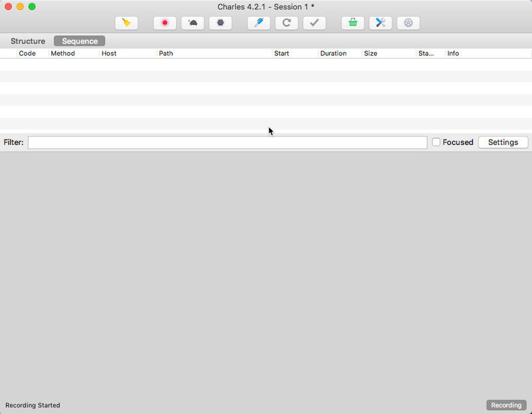532x414 pixels.
Task: Repeat the selected request with the refresh icon
Action: click(287, 23)
